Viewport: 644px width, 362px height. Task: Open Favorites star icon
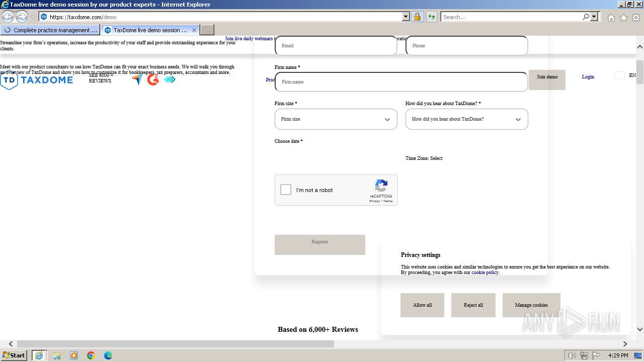click(x=623, y=18)
